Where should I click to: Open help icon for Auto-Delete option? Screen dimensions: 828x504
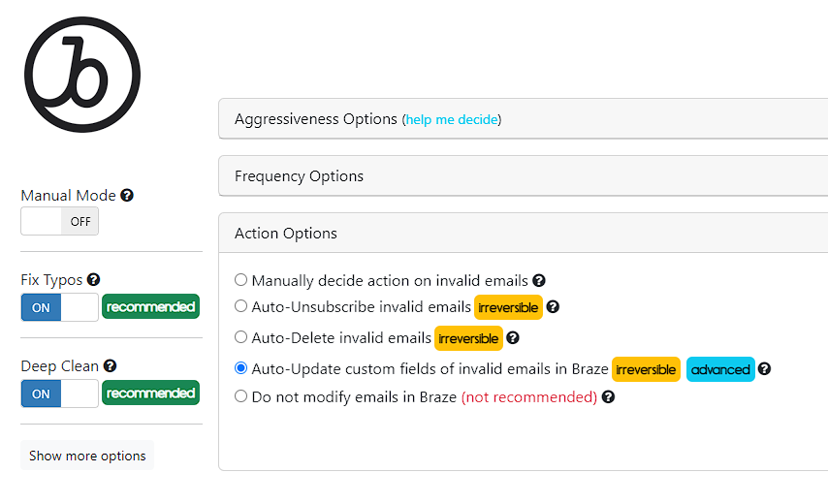pos(512,337)
